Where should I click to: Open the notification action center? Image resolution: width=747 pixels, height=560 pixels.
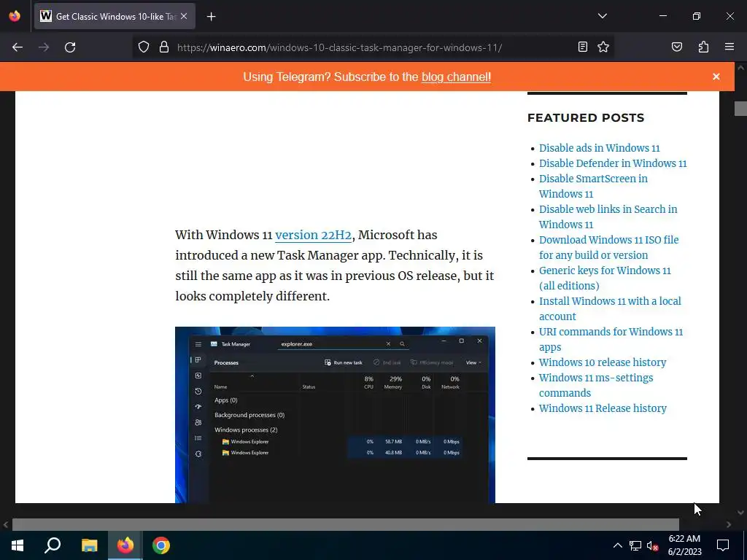click(x=723, y=545)
